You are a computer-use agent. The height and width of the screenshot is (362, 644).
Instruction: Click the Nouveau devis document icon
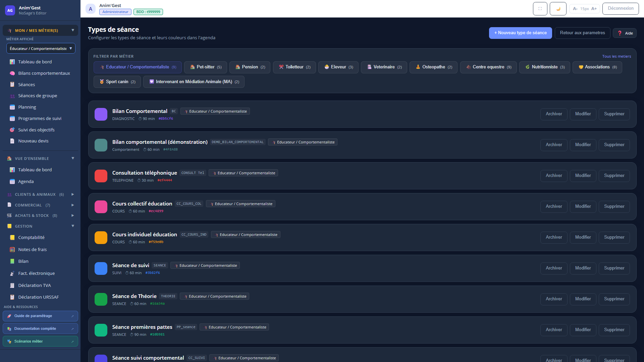pos(12,141)
